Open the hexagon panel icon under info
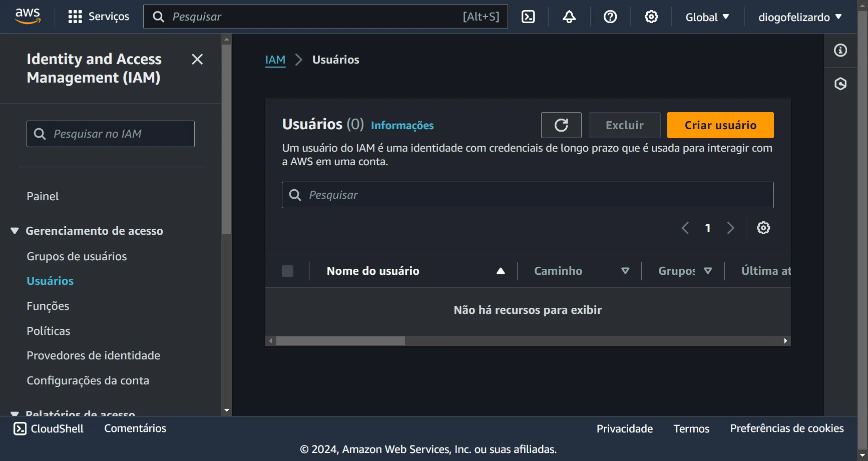Image resolution: width=868 pixels, height=461 pixels. point(840,84)
